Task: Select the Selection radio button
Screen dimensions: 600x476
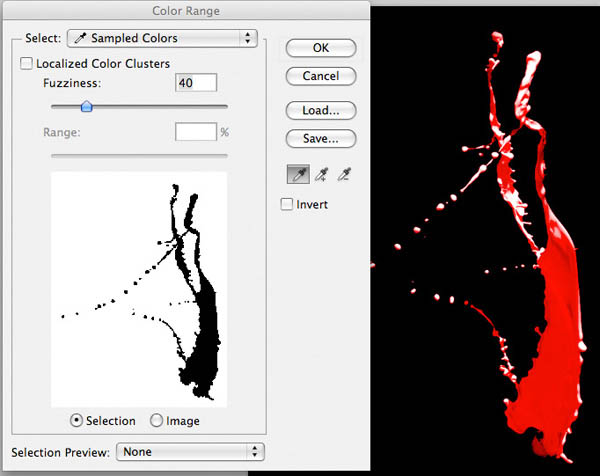Action: tap(76, 420)
